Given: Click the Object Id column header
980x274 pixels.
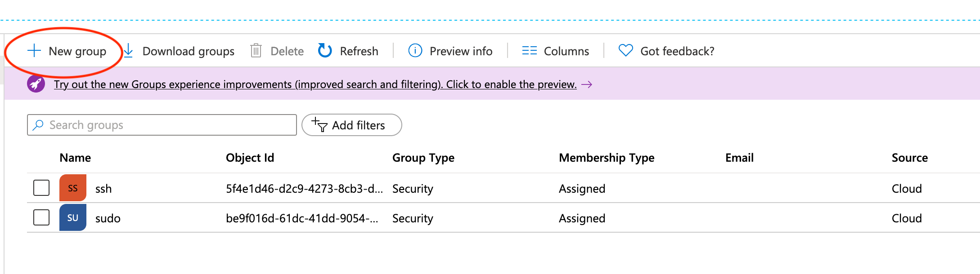Looking at the screenshot, I should coord(250,158).
